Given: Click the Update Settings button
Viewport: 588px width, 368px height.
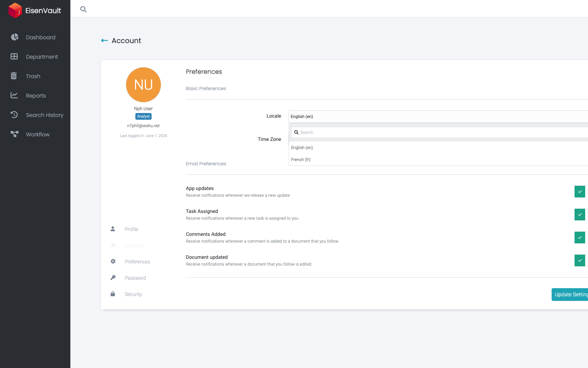Looking at the screenshot, I should tap(570, 295).
